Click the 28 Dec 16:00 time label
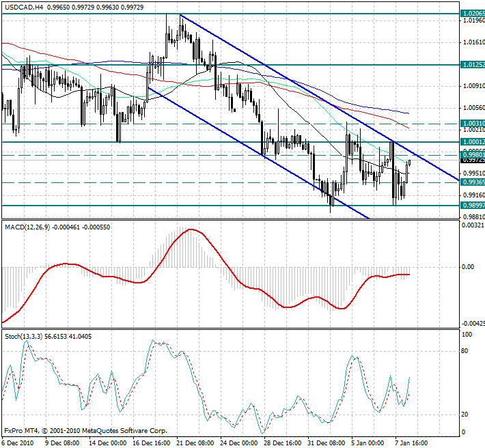 point(283,443)
